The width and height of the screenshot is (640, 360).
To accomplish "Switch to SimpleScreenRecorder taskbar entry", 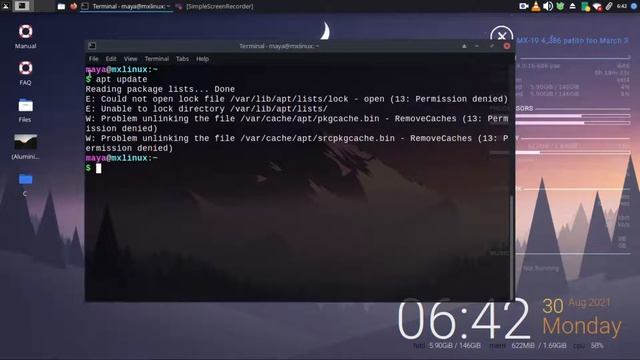I will click(x=214, y=6).
